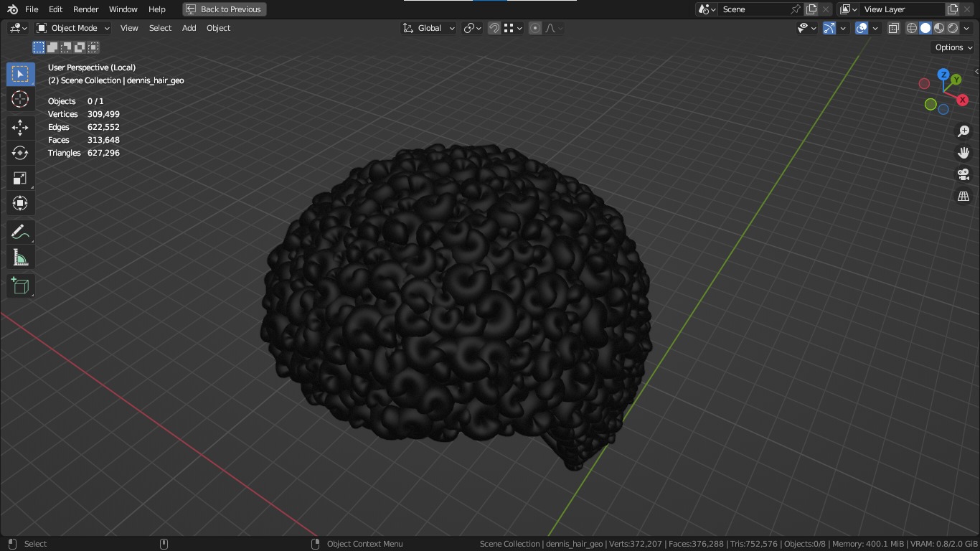
Task: Set selection mode to Set (new)
Action: pos(39,47)
